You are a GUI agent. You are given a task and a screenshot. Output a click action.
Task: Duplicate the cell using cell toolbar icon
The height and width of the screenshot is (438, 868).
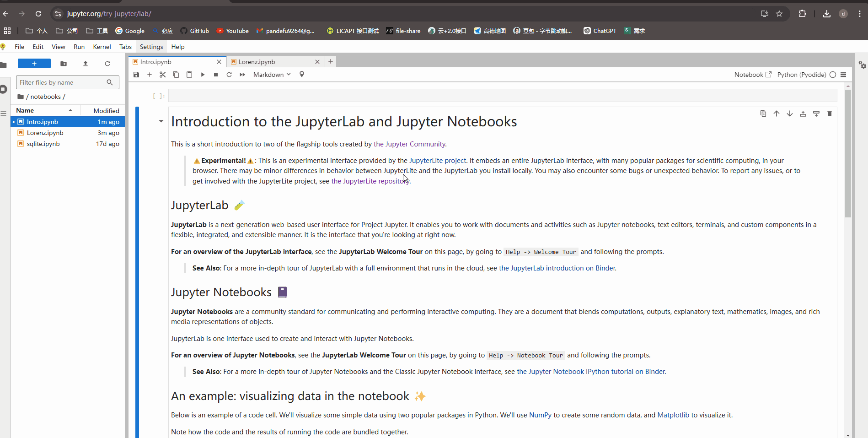(x=763, y=114)
